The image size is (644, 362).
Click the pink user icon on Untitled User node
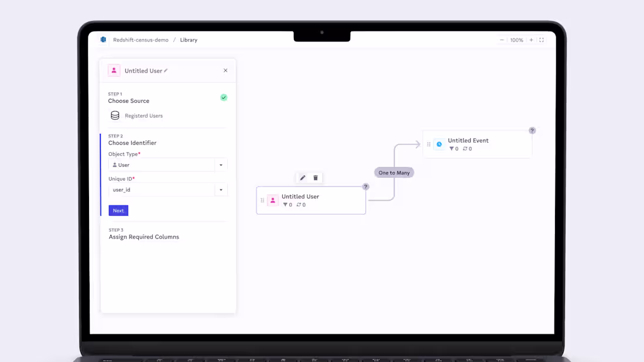pos(273,200)
